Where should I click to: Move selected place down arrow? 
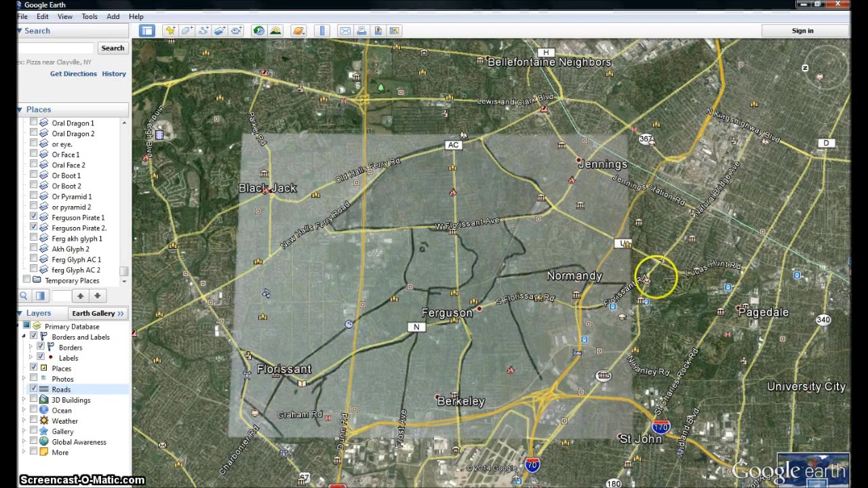97,296
